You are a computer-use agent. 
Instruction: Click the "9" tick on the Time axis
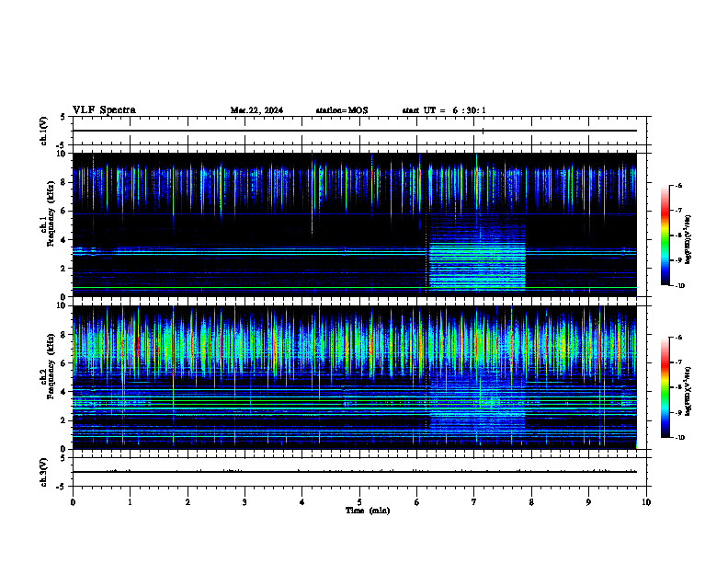(588, 502)
